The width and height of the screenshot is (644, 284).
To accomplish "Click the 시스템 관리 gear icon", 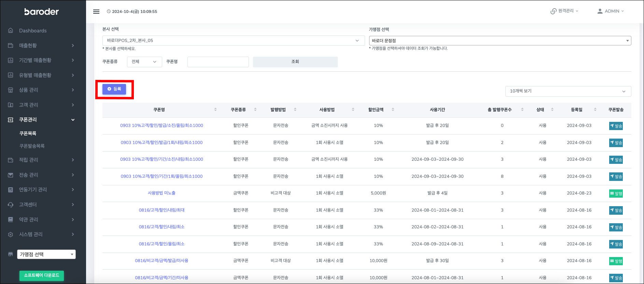I will (11, 235).
